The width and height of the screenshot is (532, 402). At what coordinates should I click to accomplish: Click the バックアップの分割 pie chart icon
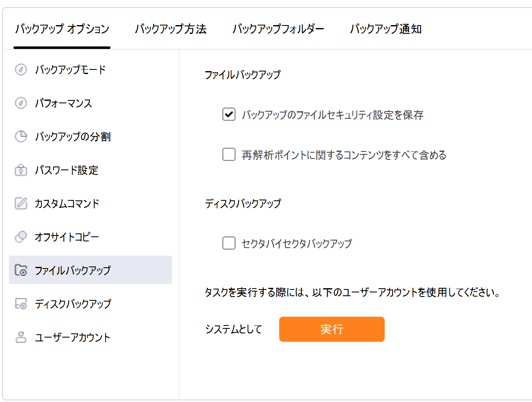21,136
